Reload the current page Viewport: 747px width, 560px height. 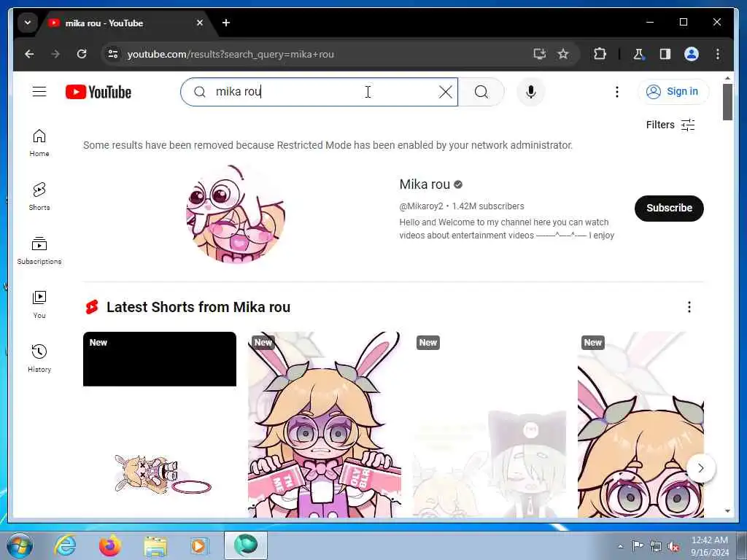(x=82, y=54)
